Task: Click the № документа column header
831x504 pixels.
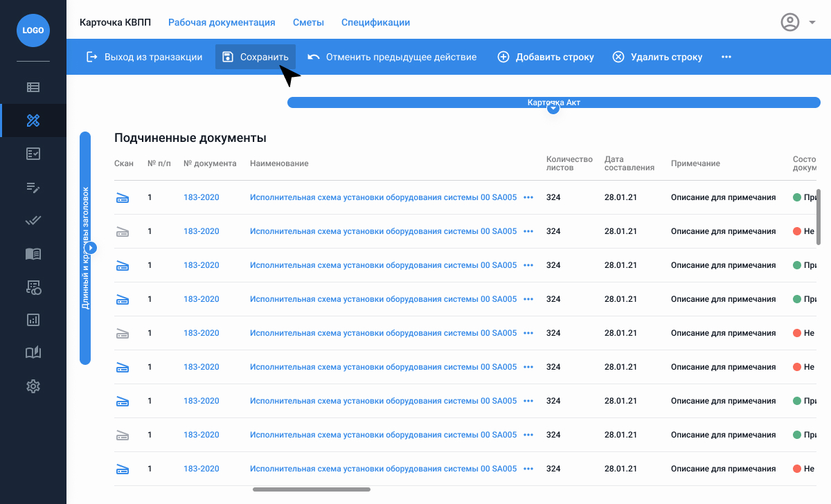Action: coord(210,163)
